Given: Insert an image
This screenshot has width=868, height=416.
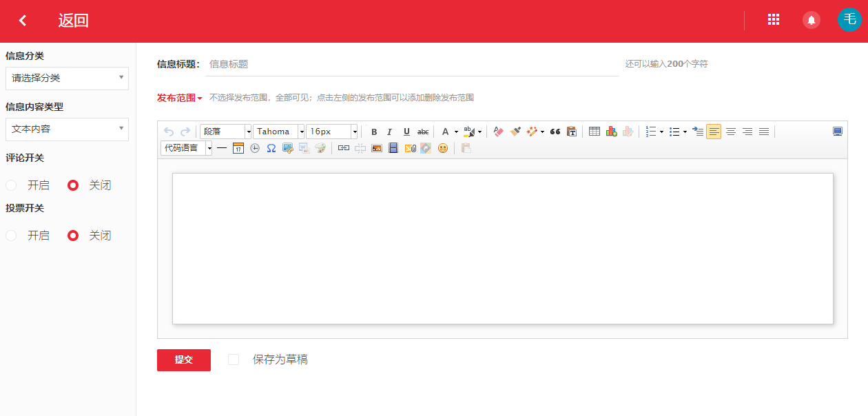Looking at the screenshot, I should 376,147.
